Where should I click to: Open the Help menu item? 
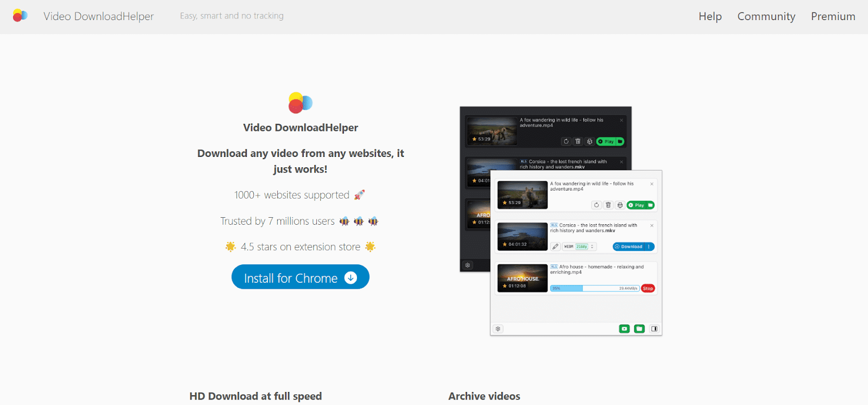coord(710,16)
